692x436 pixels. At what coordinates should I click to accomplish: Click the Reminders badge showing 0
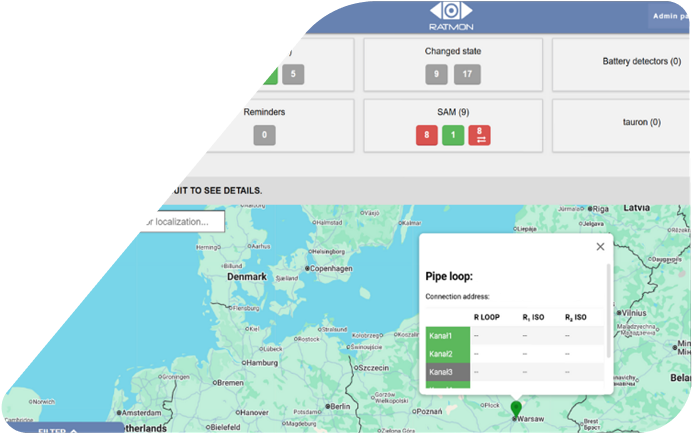pos(264,135)
